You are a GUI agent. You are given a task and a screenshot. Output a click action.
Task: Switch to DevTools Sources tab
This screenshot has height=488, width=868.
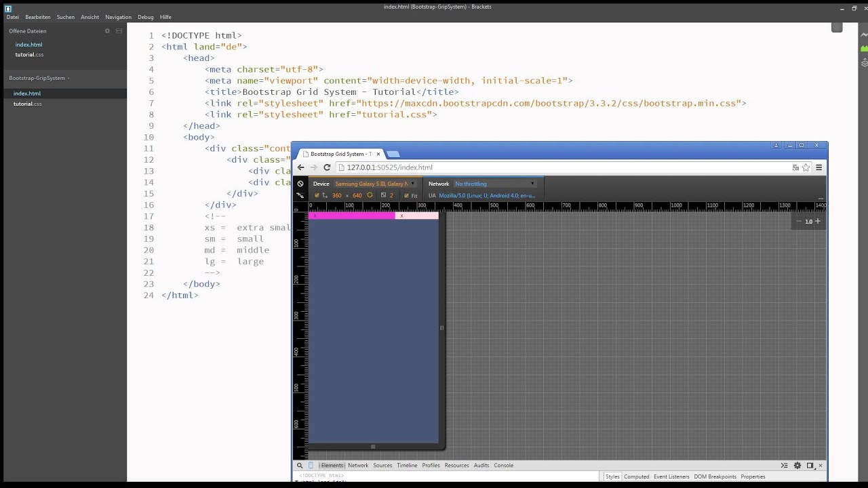tap(382, 466)
